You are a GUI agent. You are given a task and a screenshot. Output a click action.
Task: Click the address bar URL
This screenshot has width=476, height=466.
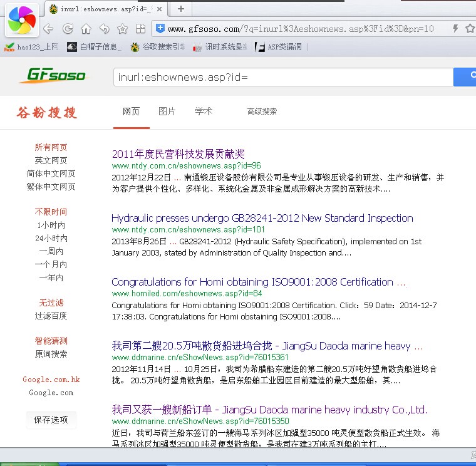301,29
